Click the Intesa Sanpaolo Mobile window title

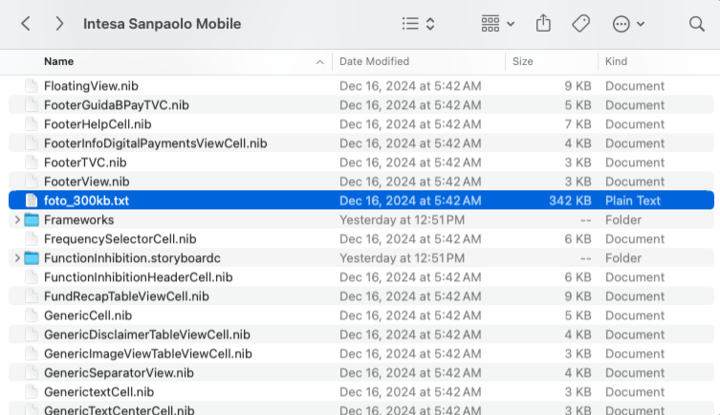pos(162,24)
